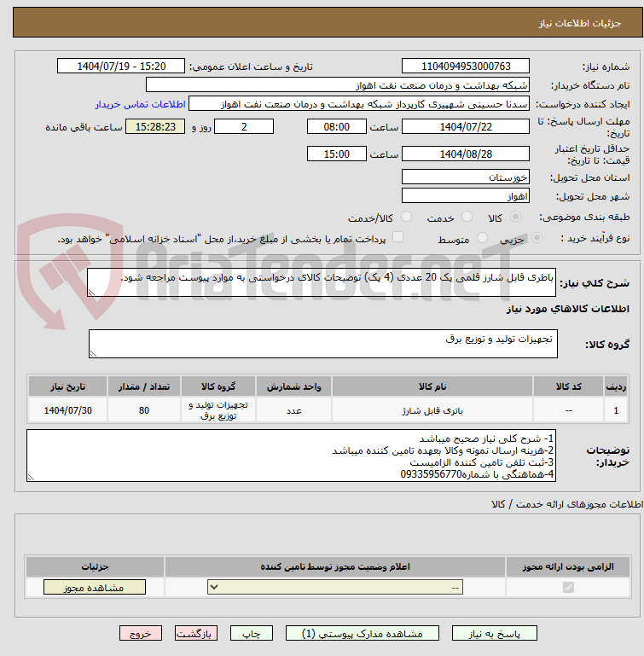644x656 pixels.
Task: Click the اعلام وضعیت مجوز header
Action: point(335,566)
